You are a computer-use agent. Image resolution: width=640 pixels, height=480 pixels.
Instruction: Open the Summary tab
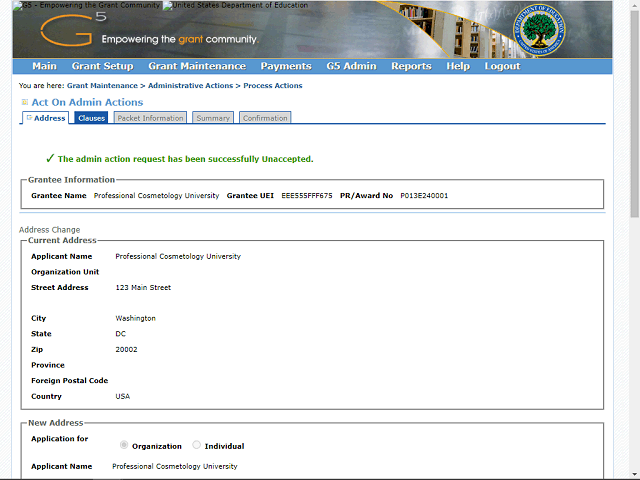click(x=213, y=118)
